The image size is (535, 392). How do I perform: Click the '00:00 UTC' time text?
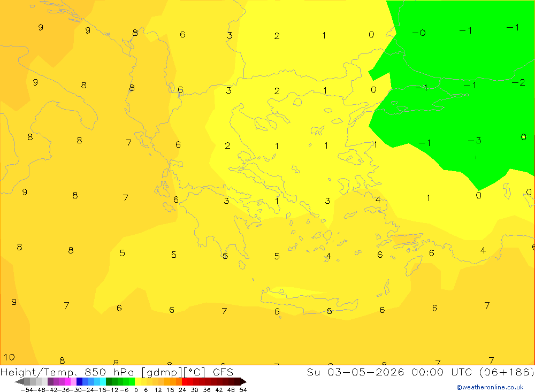[441, 372]
